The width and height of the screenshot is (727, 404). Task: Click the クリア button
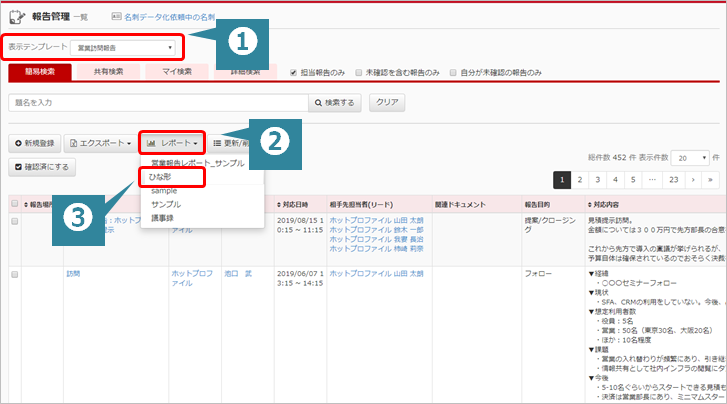pos(387,102)
